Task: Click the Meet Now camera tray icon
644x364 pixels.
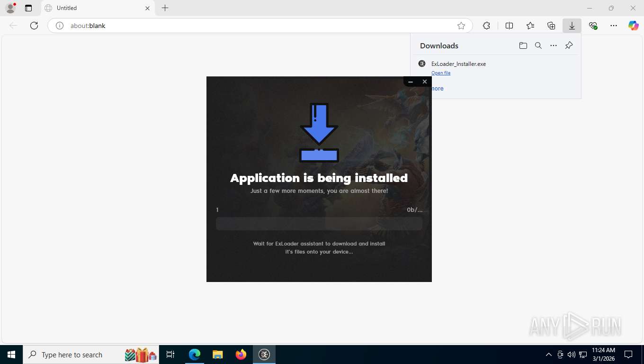Action: [x=560, y=355]
